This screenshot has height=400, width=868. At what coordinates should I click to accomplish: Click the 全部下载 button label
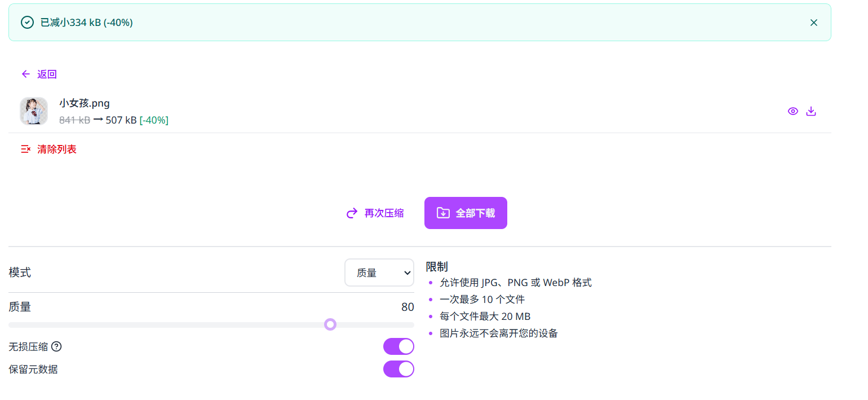pyautogui.click(x=475, y=213)
